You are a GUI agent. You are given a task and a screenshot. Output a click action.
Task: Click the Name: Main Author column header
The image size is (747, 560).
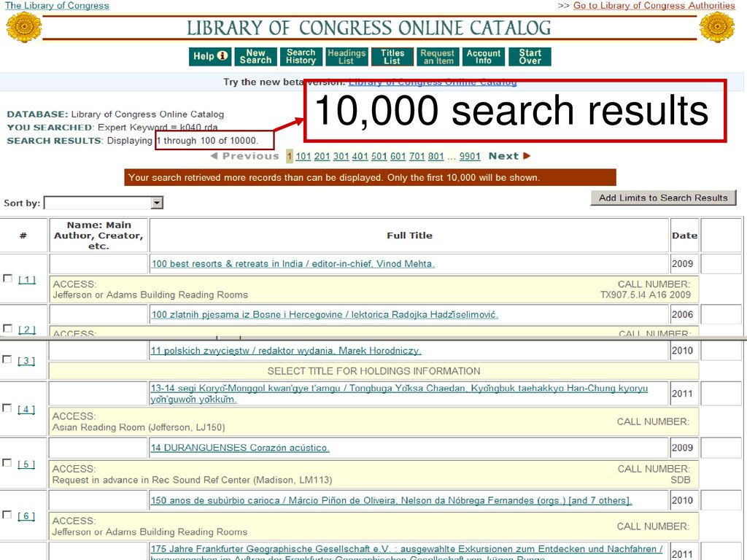98,236
